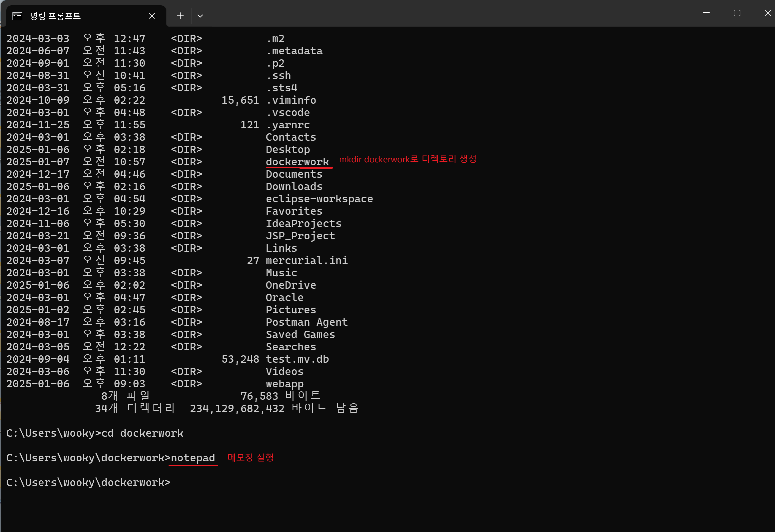Click the red 메모장 실행 annotation
Screen dimensions: 775x532
(x=251, y=457)
